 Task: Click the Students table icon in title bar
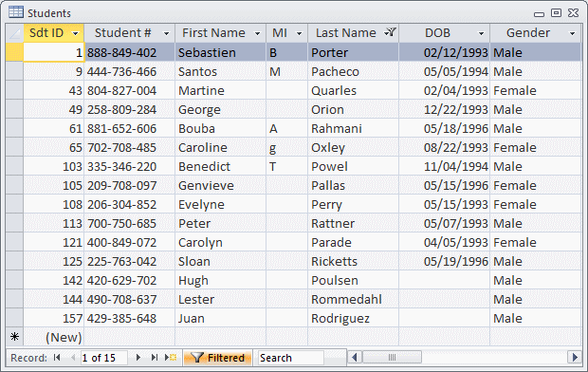point(16,12)
